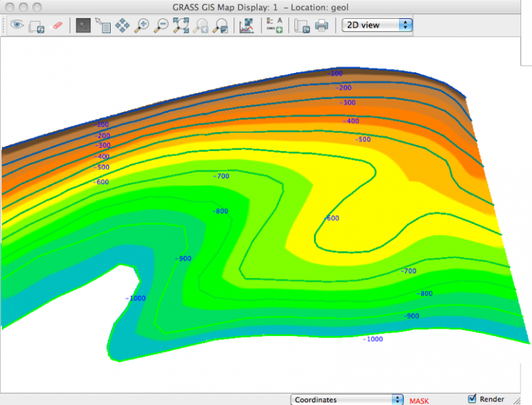The height and width of the screenshot is (405, 532).
Task: Select the Pointer tool
Action: [83, 26]
